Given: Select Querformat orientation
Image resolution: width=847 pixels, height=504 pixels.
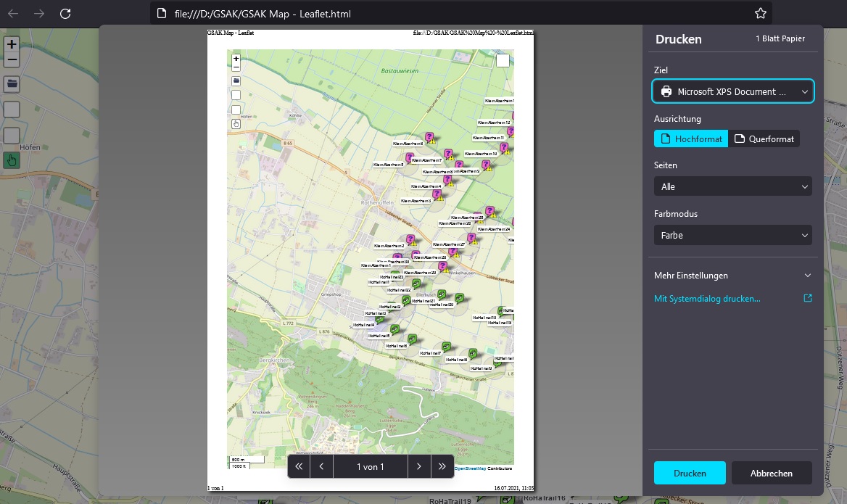Looking at the screenshot, I should tap(764, 139).
